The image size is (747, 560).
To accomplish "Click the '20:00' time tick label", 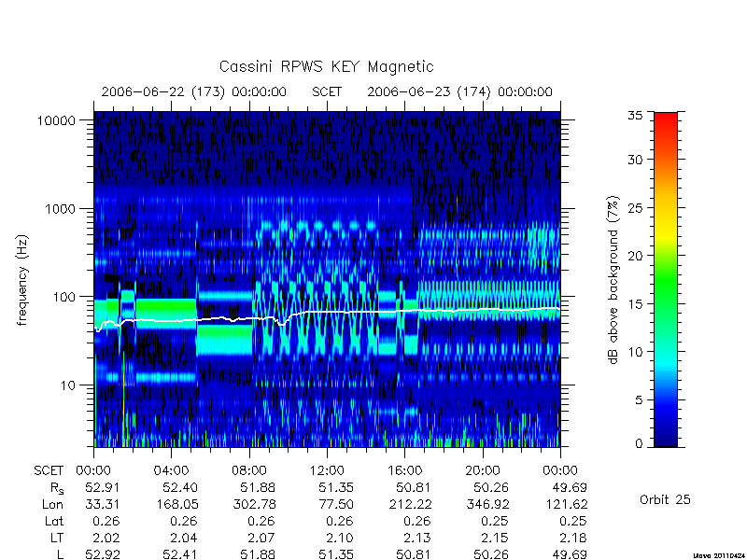I will click(483, 470).
